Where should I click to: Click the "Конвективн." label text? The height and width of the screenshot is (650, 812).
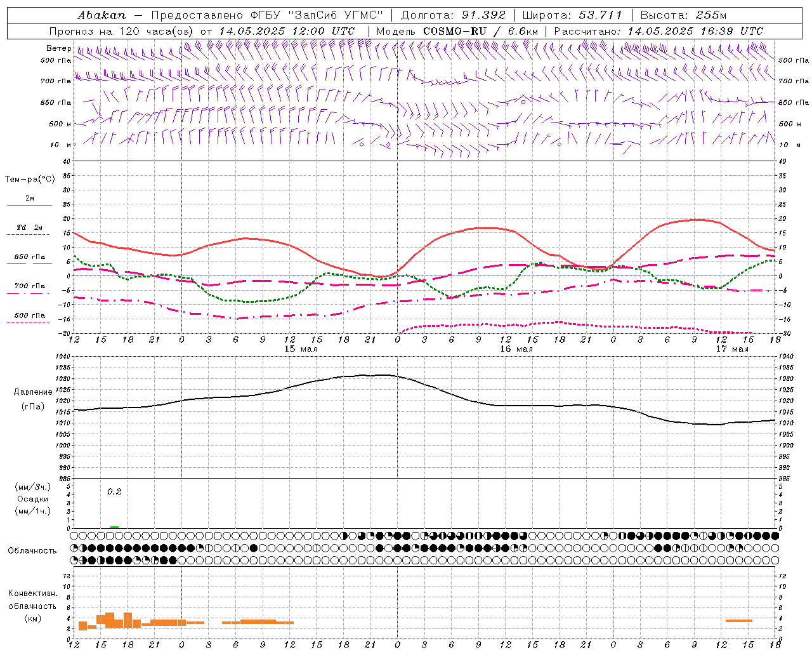[33, 594]
